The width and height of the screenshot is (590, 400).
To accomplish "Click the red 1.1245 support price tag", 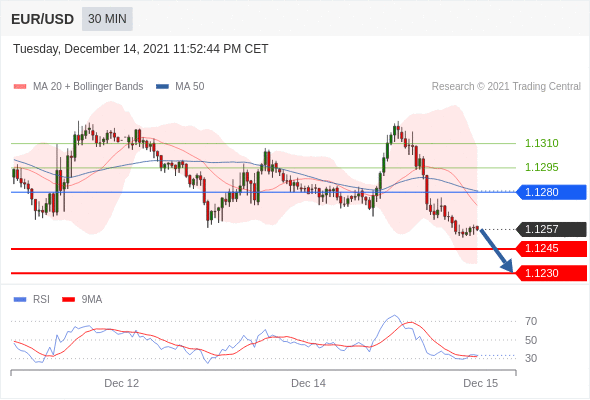I will pyautogui.click(x=551, y=248).
